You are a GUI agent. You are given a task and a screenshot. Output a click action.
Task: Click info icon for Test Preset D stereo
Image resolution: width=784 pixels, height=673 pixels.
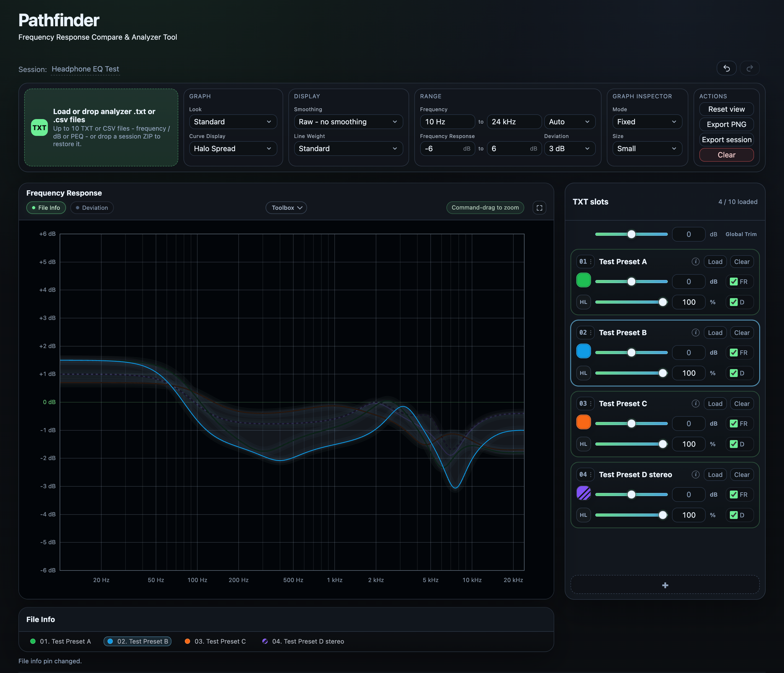696,474
